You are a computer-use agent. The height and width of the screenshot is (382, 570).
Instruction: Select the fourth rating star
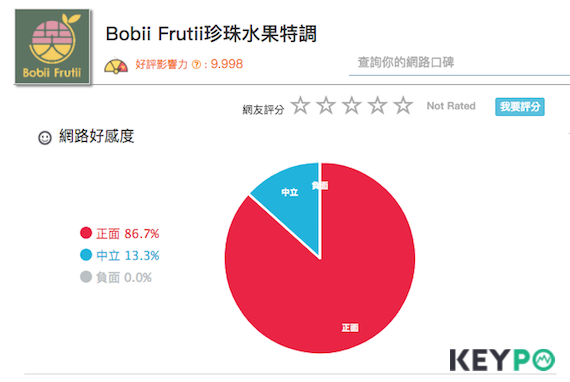tap(378, 105)
